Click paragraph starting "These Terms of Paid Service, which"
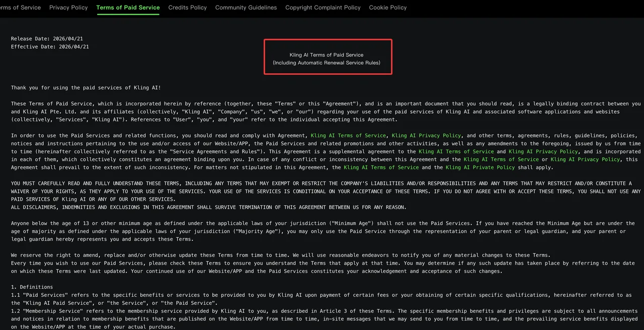 pos(326,112)
